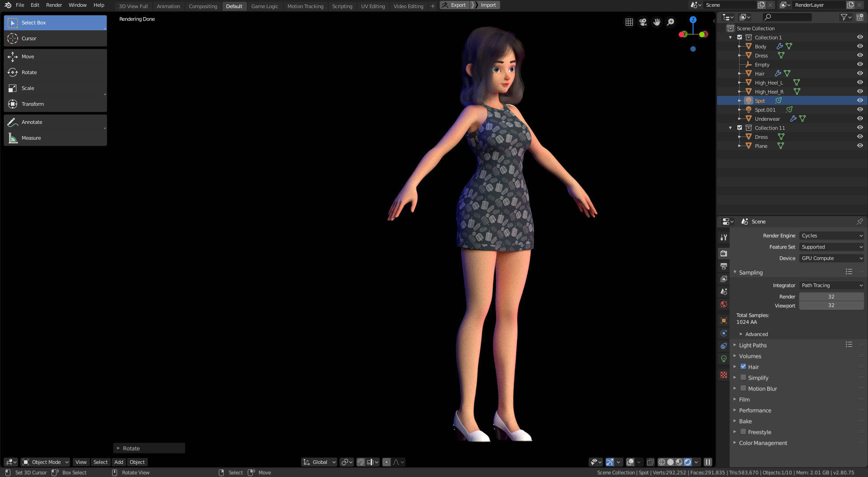Screen dimensions: 868x477
Task: Open the outliner filter dropdown
Action: click(x=846, y=17)
